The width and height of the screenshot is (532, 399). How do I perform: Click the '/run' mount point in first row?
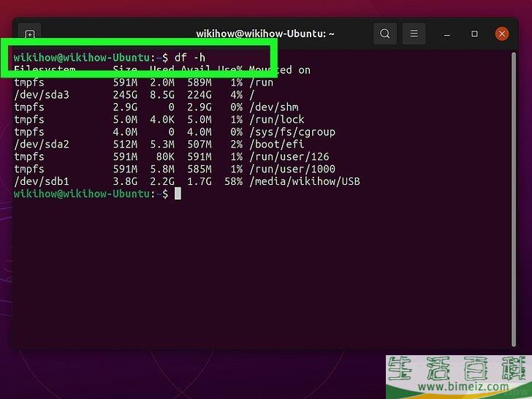pyautogui.click(x=262, y=83)
